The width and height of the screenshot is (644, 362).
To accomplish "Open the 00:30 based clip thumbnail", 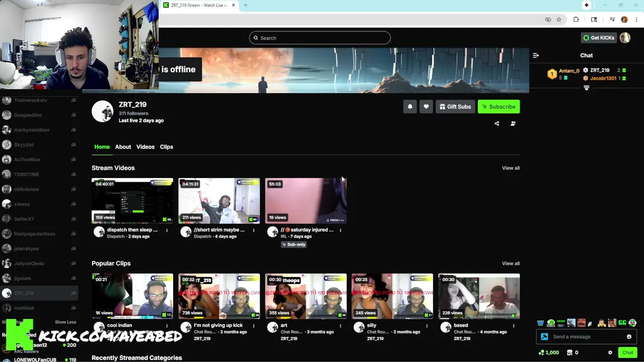I will (x=479, y=296).
